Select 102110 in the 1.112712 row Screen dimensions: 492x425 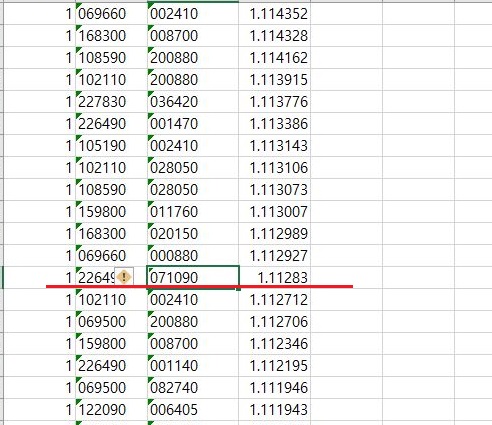pyautogui.click(x=111, y=300)
